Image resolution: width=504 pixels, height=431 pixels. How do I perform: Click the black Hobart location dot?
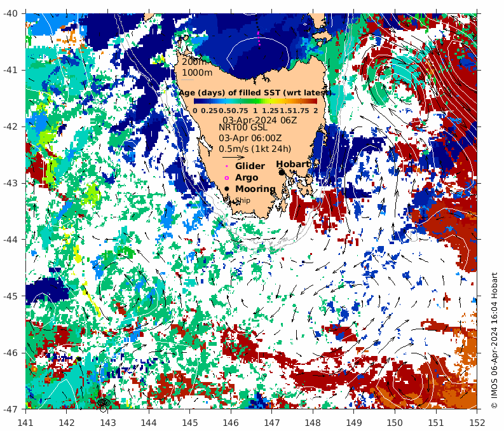tap(282, 172)
